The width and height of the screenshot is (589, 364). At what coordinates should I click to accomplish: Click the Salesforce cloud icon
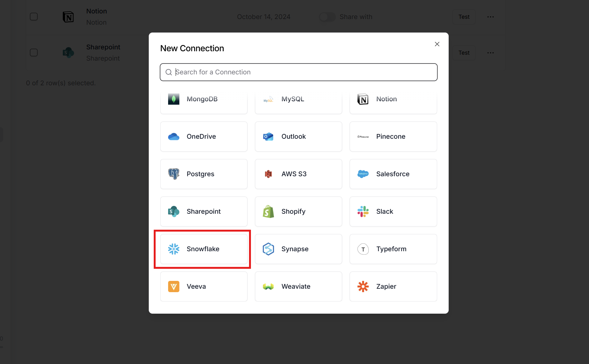pos(363,174)
